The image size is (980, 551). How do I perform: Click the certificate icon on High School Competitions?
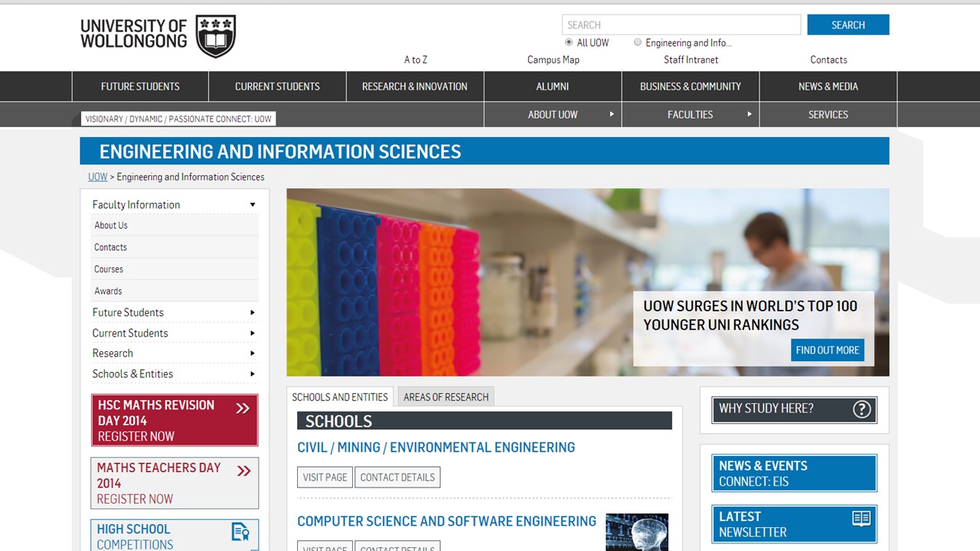coord(240,531)
